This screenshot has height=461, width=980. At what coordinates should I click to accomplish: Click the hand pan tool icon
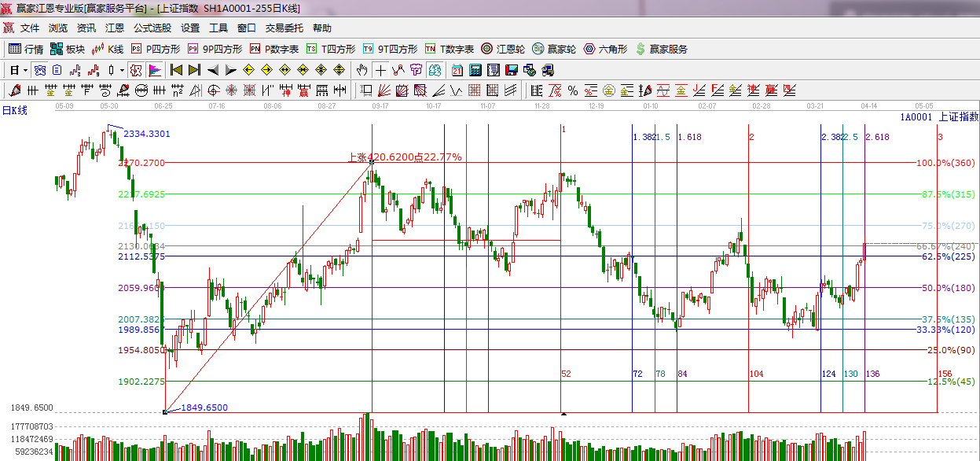click(362, 70)
